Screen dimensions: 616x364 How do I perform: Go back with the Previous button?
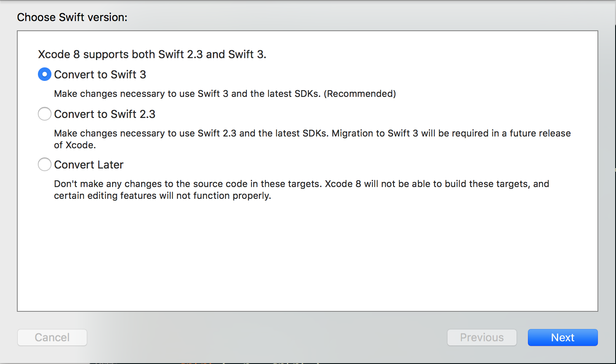[x=482, y=337]
